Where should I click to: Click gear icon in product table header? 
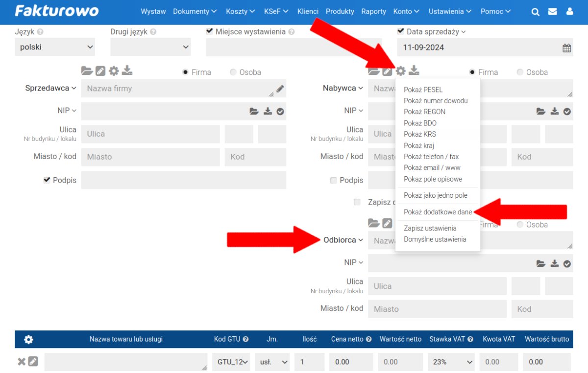[28, 339]
